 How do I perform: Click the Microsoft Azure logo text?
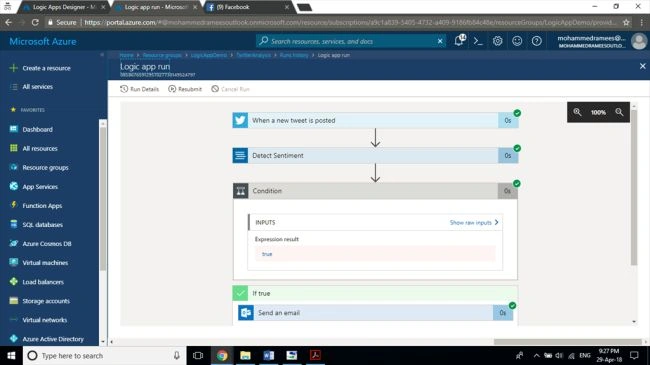(43, 41)
